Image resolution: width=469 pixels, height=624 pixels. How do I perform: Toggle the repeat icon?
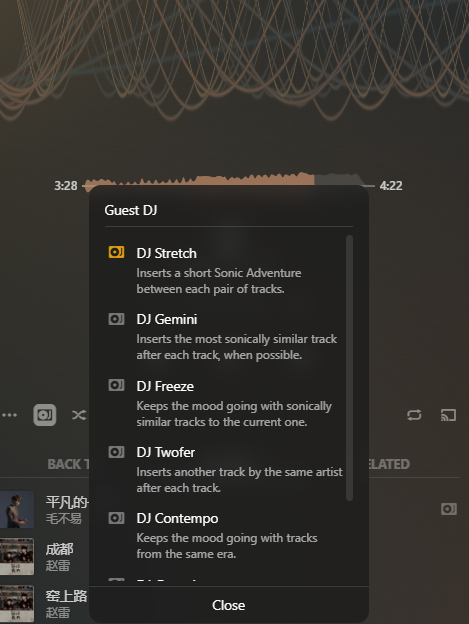[x=414, y=415]
